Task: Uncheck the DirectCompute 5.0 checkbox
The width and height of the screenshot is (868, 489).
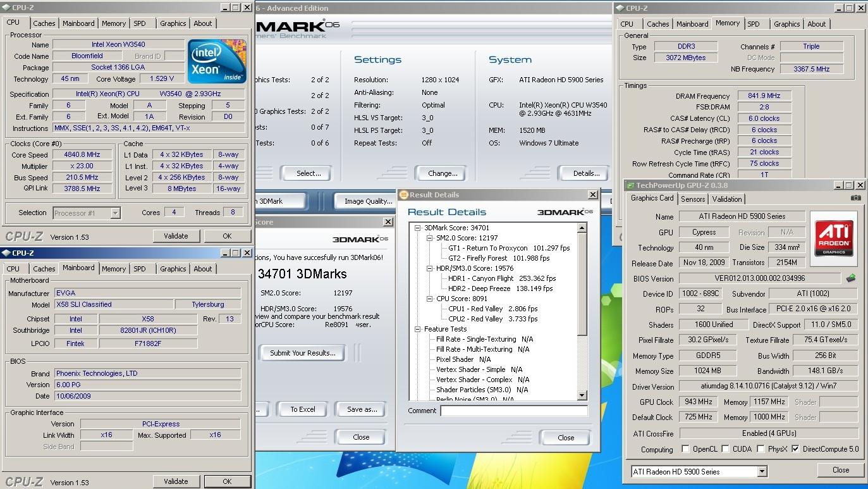Action: (x=795, y=449)
